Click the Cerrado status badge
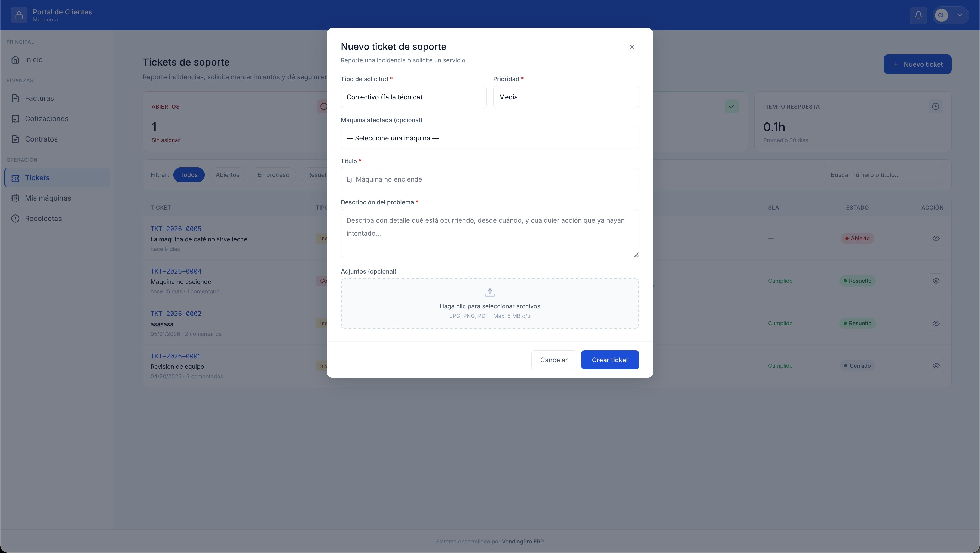Image resolution: width=980 pixels, height=553 pixels. tap(857, 366)
